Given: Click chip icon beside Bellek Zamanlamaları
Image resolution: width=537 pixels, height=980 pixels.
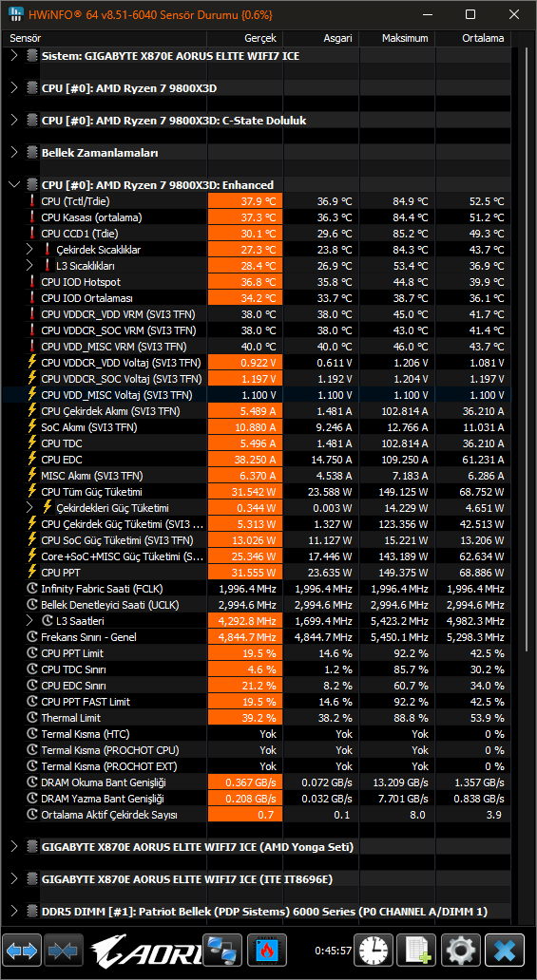Looking at the screenshot, I should pos(32,153).
